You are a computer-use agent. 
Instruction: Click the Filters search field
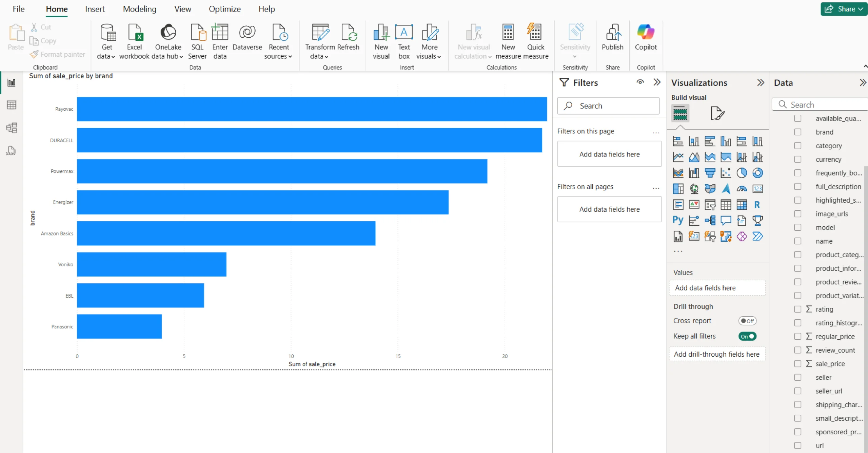click(608, 106)
